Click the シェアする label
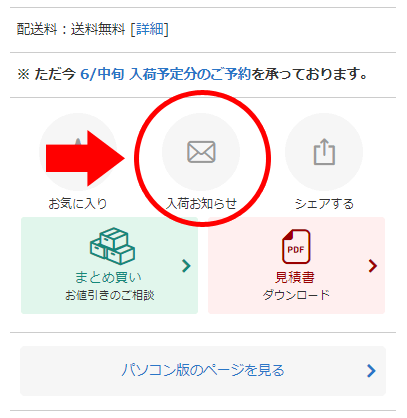Viewport: 407px width, 418px height. 324,203
